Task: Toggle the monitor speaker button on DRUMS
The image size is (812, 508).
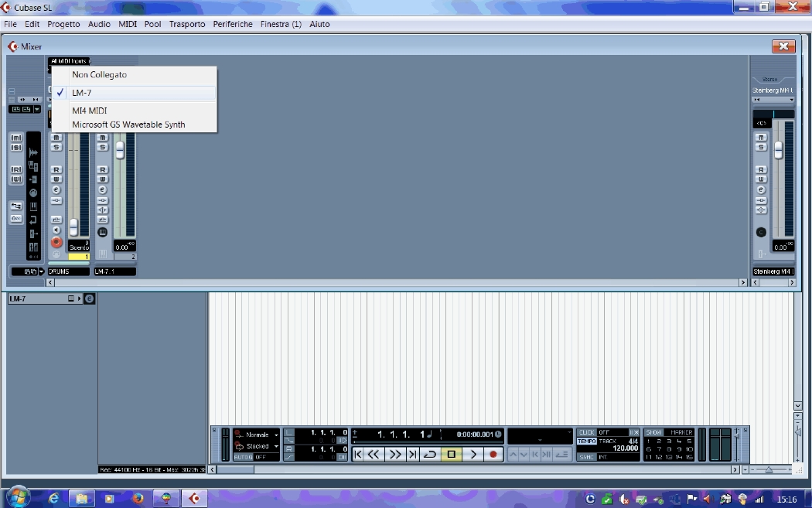Action: (x=56, y=230)
